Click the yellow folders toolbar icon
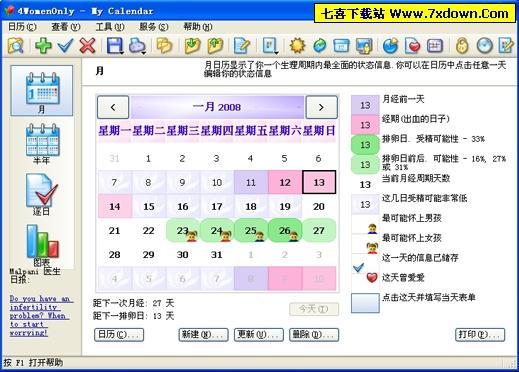 (164, 46)
